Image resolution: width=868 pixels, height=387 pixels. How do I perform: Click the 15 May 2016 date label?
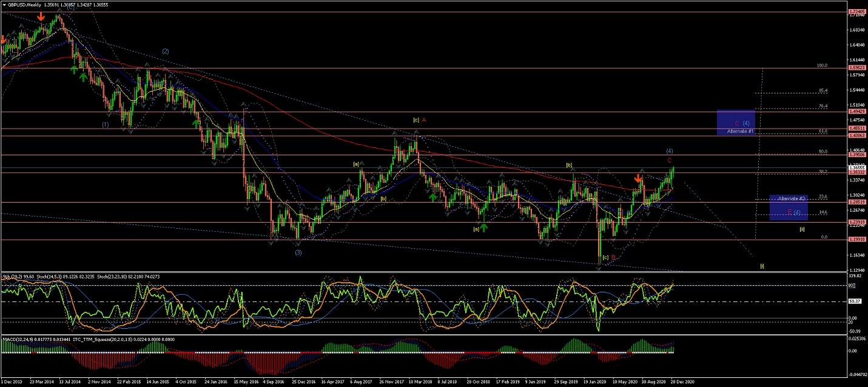tap(245, 383)
